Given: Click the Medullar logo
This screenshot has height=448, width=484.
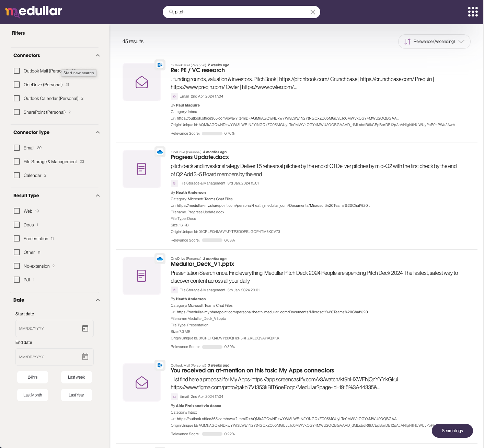Looking at the screenshot, I should point(34,11).
